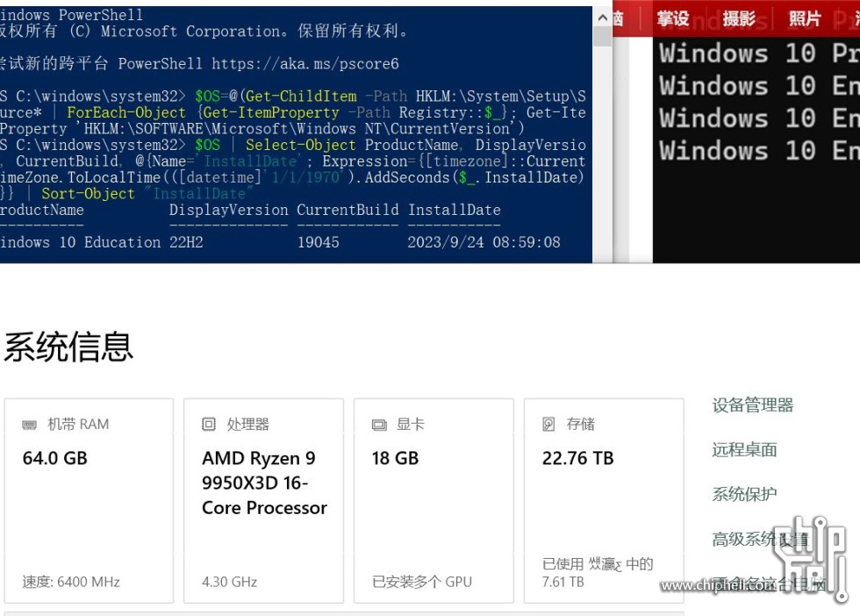
Task: Click PowerShell scrollbar up arrow
Action: pos(602,18)
